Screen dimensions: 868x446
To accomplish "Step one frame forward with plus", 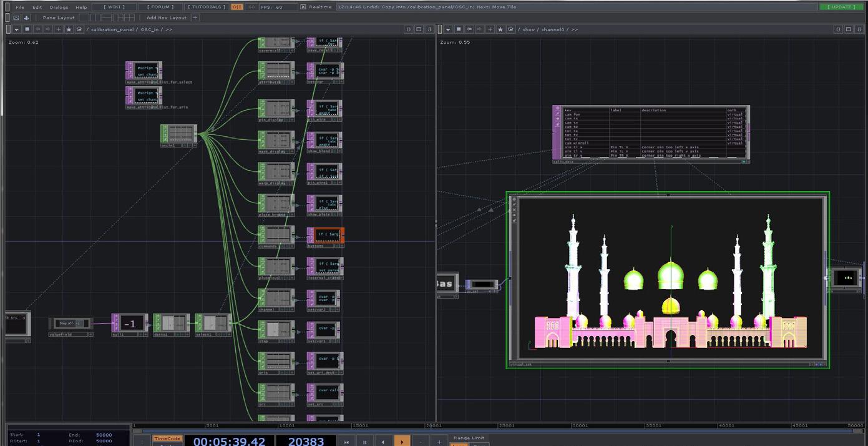I will 439,442.
